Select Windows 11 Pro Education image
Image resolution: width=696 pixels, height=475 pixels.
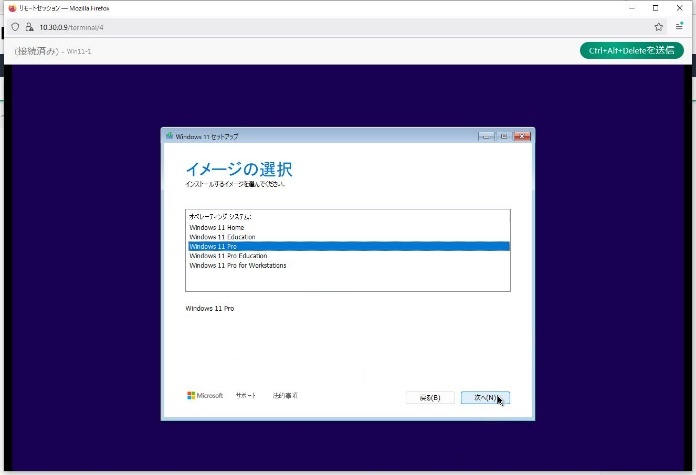pos(228,256)
